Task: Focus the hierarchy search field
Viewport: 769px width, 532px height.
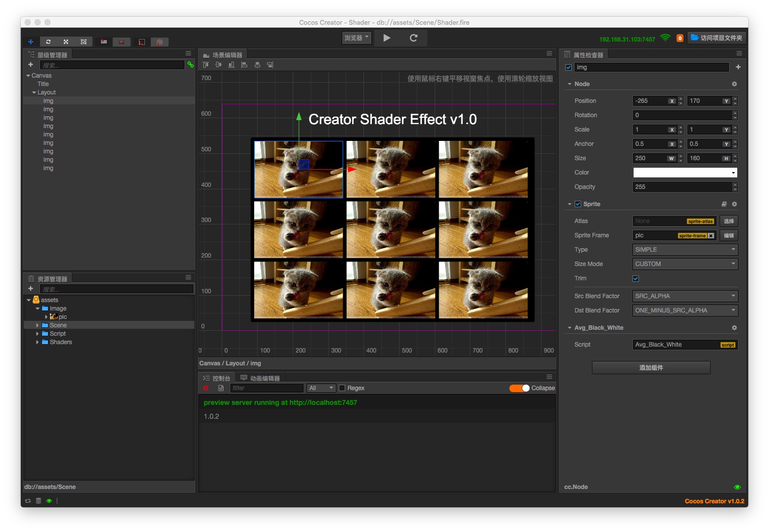Action: point(112,65)
